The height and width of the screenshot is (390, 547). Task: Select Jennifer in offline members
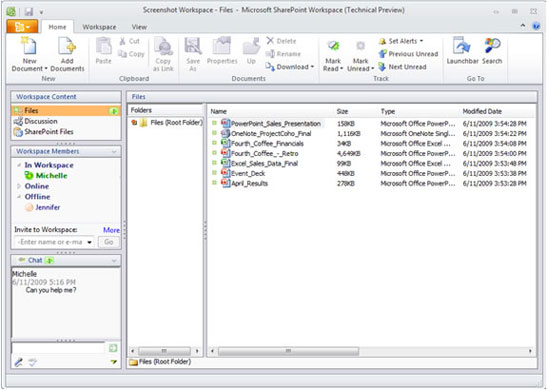47,207
